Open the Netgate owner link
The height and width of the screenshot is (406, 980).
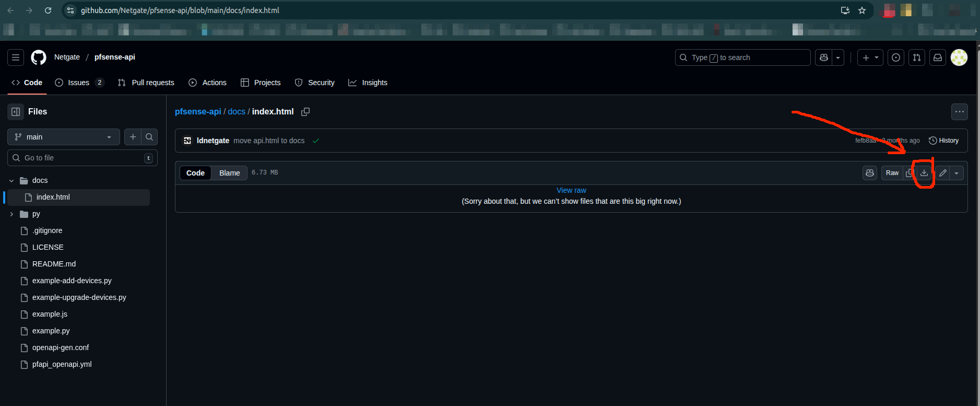tap(67, 57)
